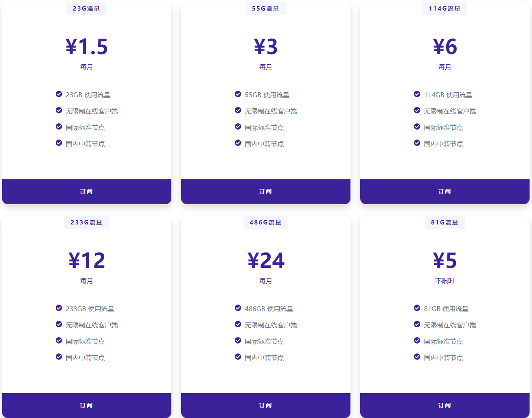Click the checkmark next to 81GB 使用流量
The image size is (532, 418).
417,308
